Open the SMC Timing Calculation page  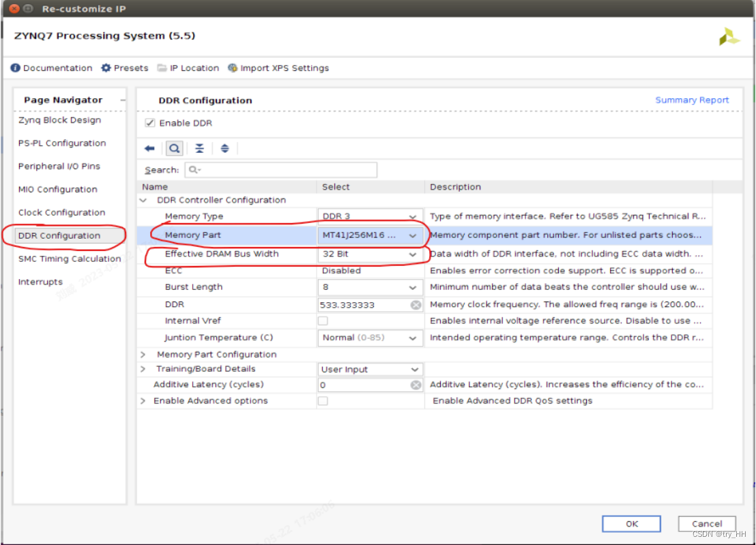tap(70, 259)
